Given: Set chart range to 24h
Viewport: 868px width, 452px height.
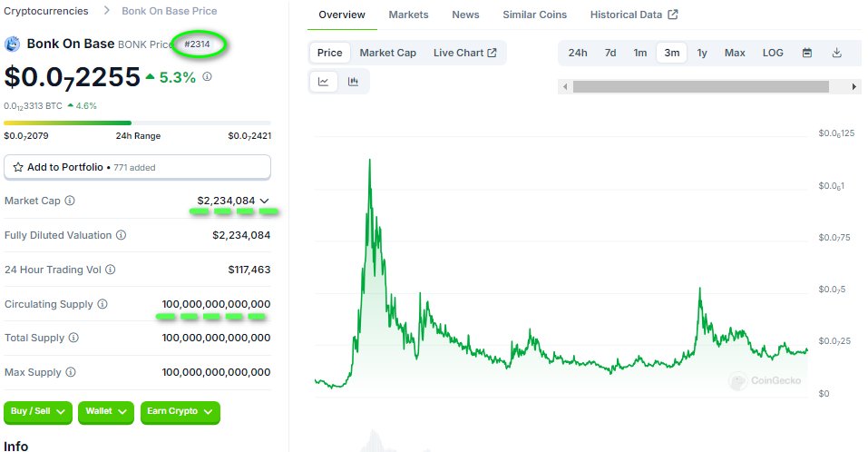Looking at the screenshot, I should click(x=578, y=53).
